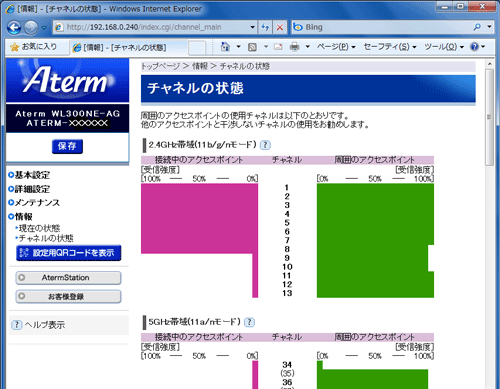Click the browser Back arrow button

coord(14,27)
